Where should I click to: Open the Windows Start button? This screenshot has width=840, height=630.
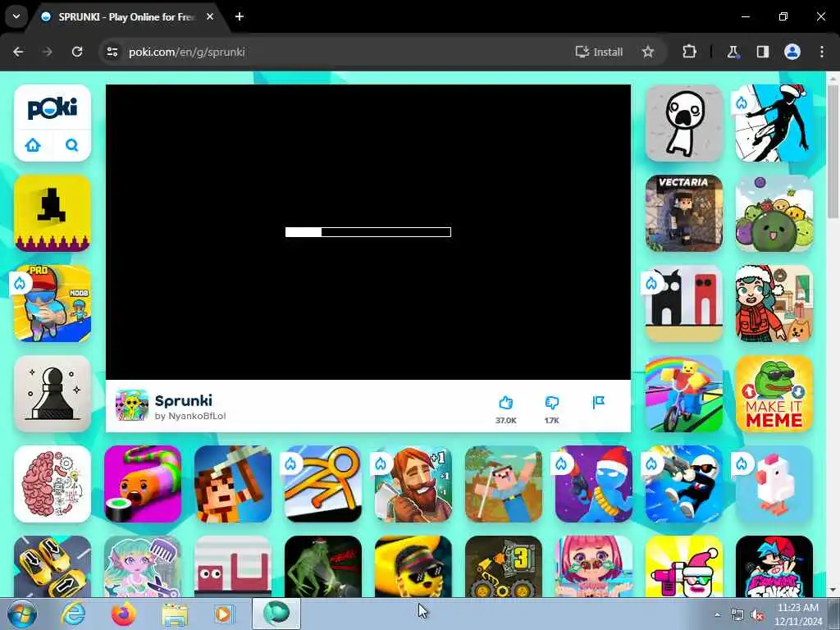point(22,614)
